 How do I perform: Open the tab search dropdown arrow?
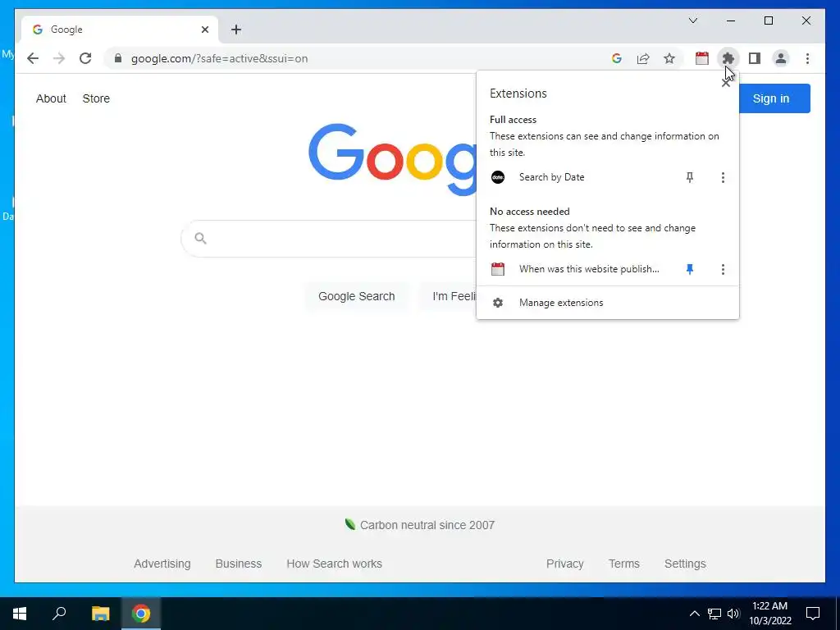(693, 21)
